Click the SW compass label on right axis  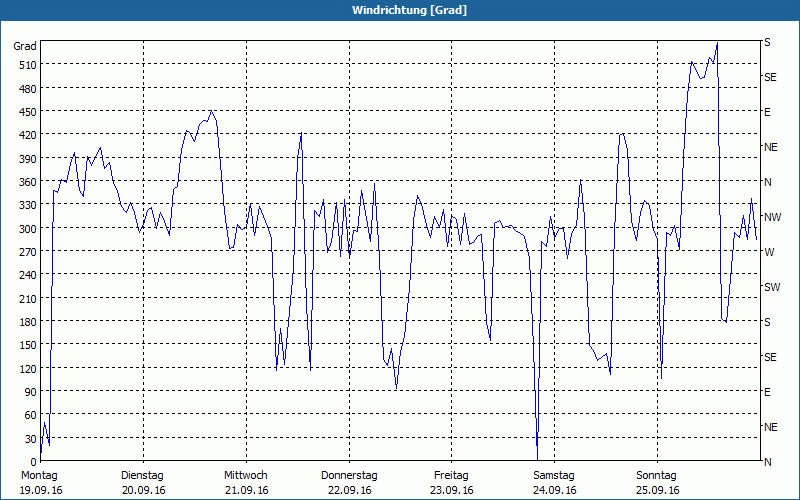click(772, 287)
